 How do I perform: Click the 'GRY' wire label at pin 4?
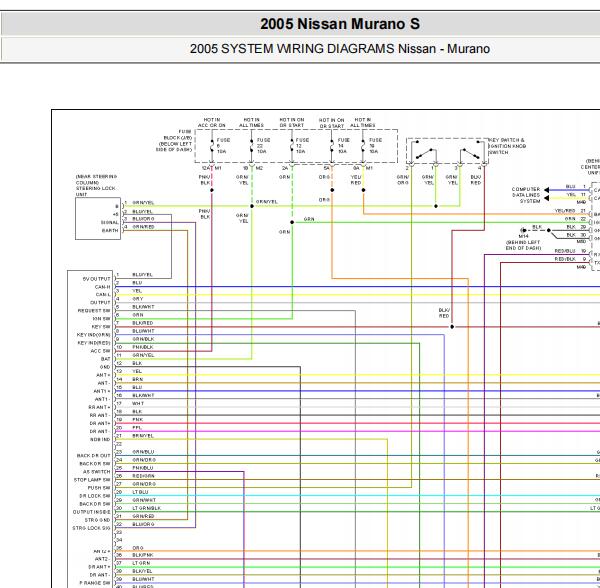(x=138, y=299)
